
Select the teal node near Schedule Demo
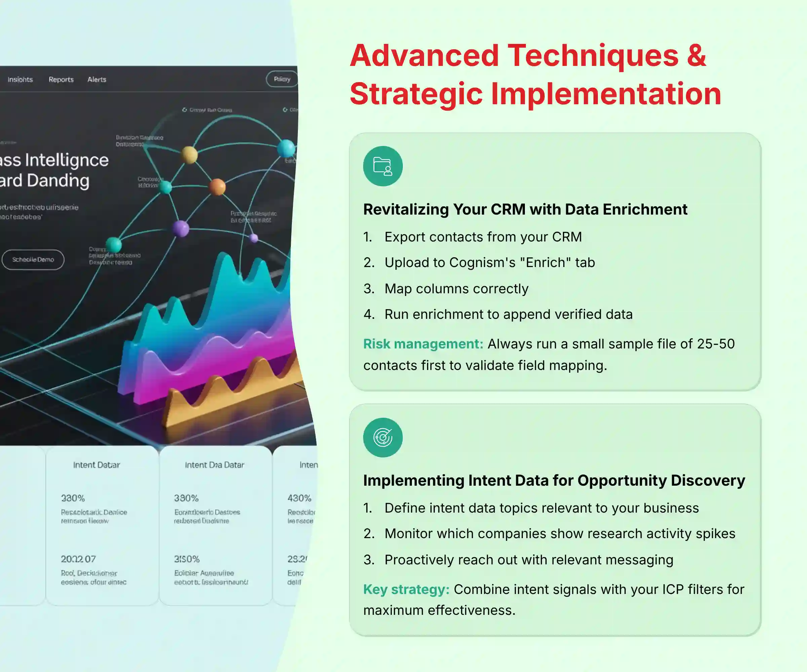[x=113, y=245]
